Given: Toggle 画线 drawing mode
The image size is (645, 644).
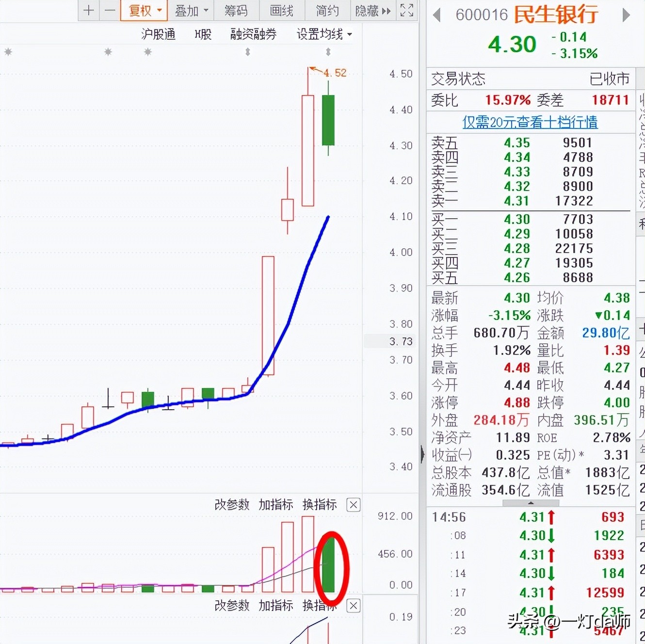Looking at the screenshot, I should click(x=281, y=10).
